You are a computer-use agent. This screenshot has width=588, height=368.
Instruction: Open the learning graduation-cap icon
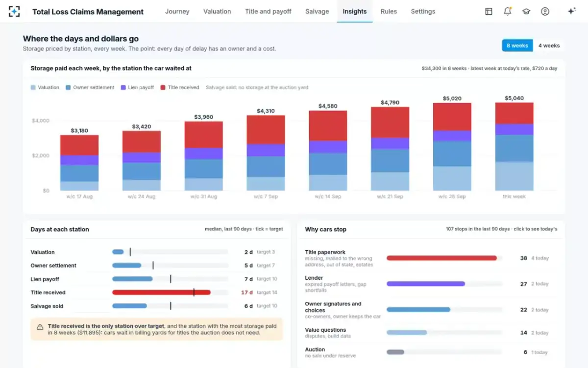pos(526,11)
